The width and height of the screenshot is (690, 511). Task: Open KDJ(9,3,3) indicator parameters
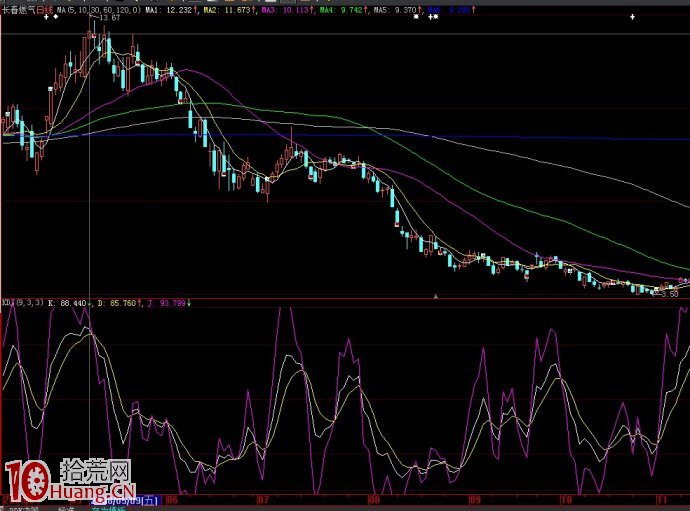point(22,302)
